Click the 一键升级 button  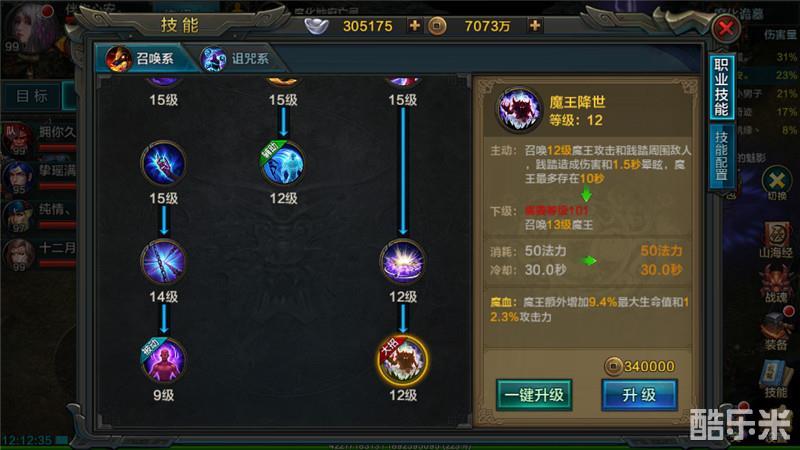[x=534, y=395]
